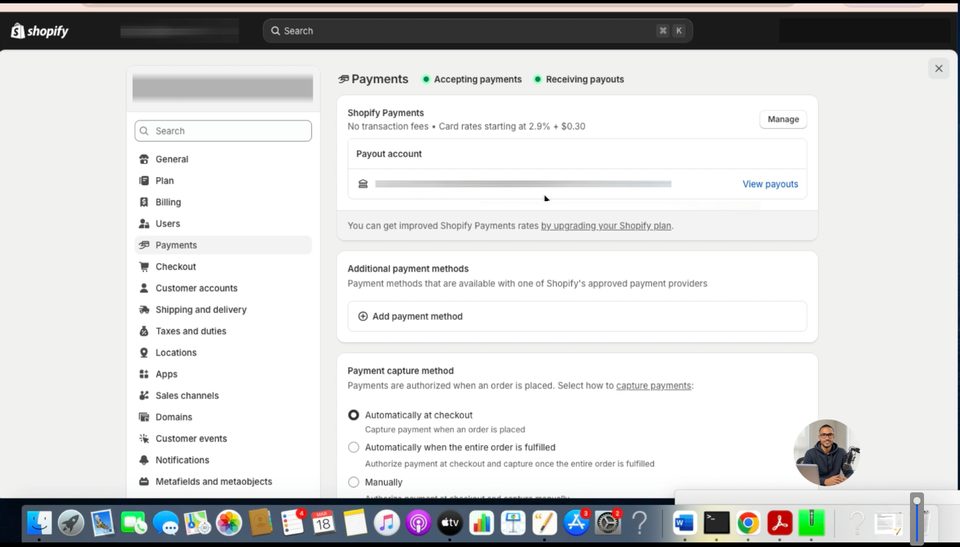Open Apps settings via grid icon
The image size is (960, 547).
coord(144,374)
